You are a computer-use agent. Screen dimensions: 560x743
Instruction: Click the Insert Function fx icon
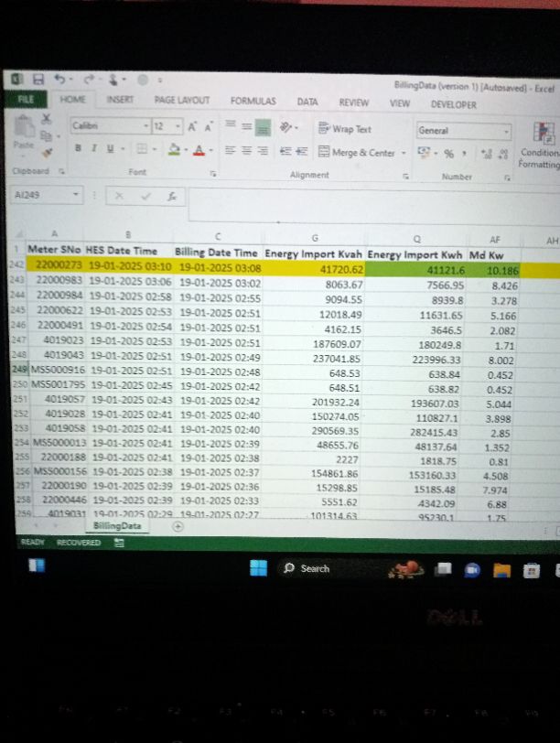[x=172, y=196]
